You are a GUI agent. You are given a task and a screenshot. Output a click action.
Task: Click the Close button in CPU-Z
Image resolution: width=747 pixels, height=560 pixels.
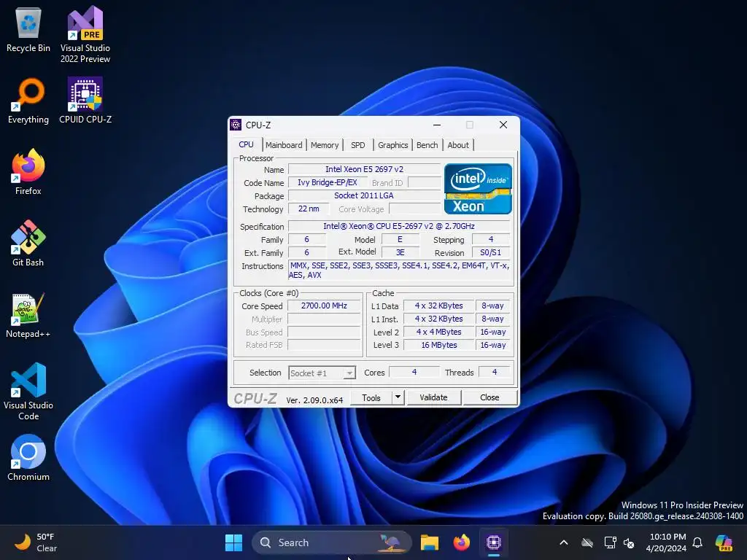489,397
